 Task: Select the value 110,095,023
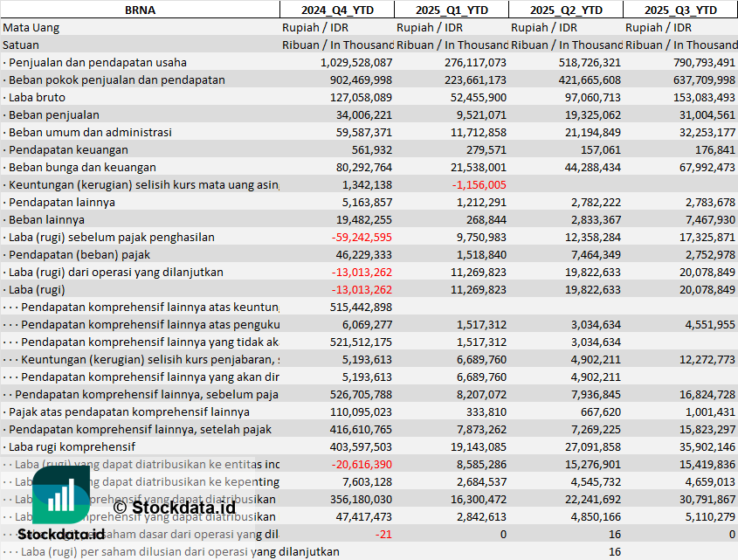361,411
